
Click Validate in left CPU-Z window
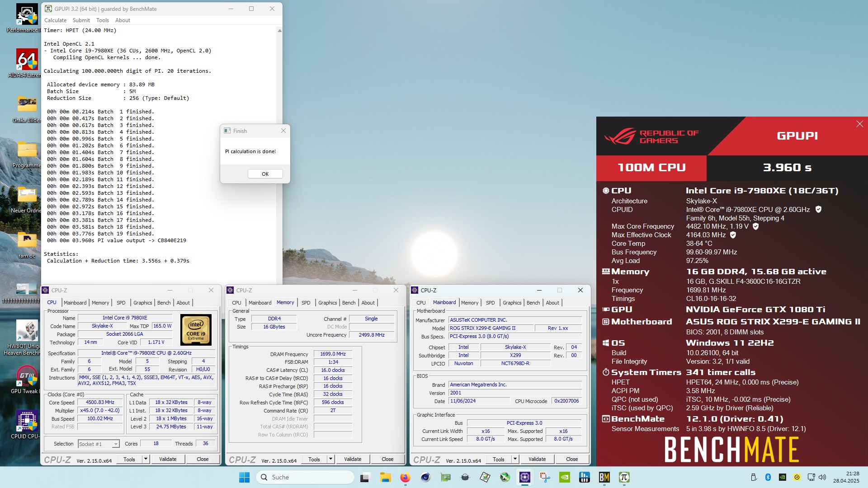pyautogui.click(x=168, y=459)
